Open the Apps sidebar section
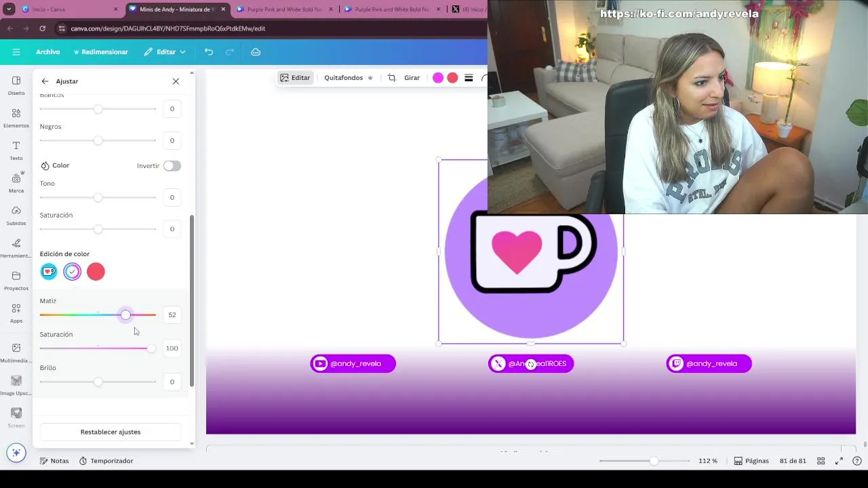Image resolution: width=868 pixels, height=488 pixels. [16, 313]
